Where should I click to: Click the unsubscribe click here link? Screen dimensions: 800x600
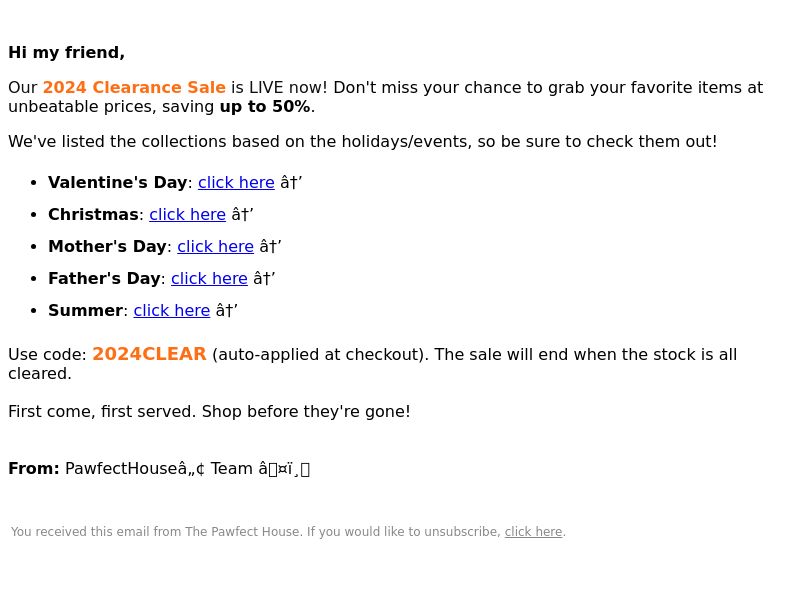pyautogui.click(x=533, y=532)
